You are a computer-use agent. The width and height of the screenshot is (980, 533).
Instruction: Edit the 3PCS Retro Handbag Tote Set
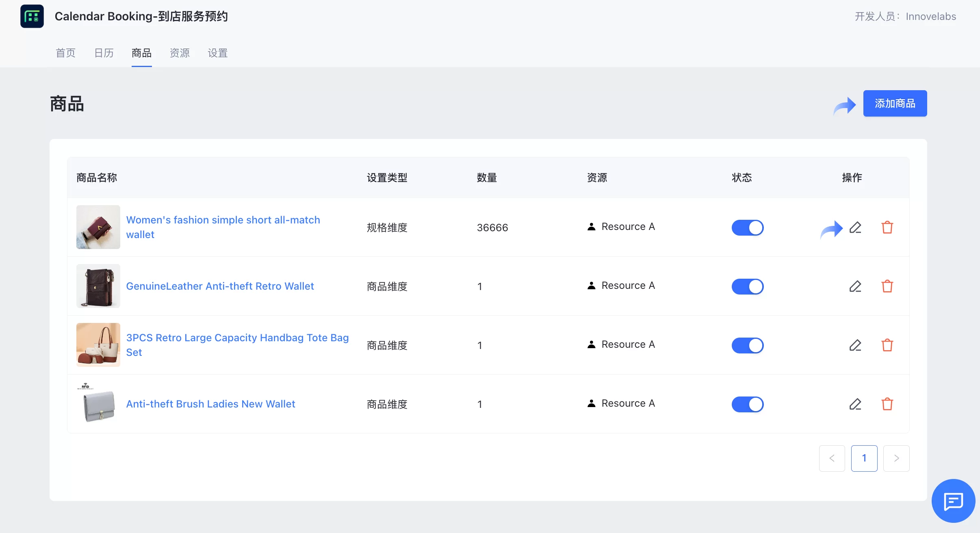point(855,345)
